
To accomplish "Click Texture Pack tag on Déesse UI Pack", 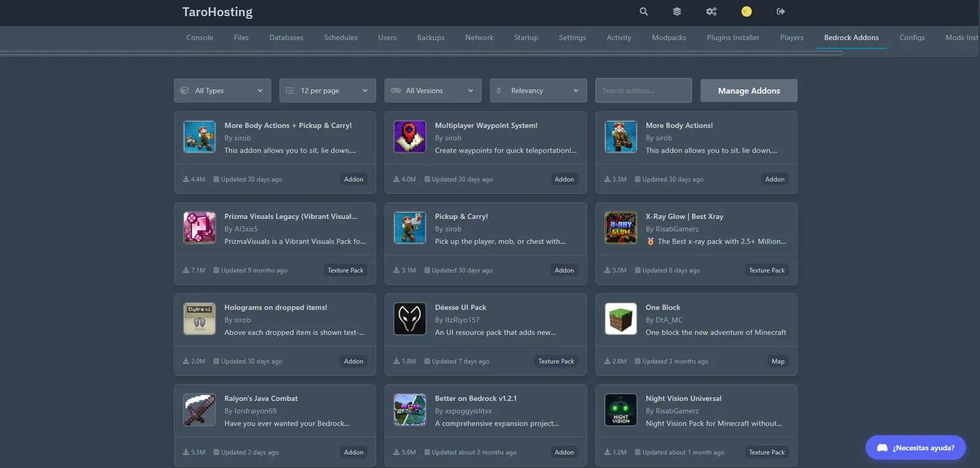I will (556, 361).
